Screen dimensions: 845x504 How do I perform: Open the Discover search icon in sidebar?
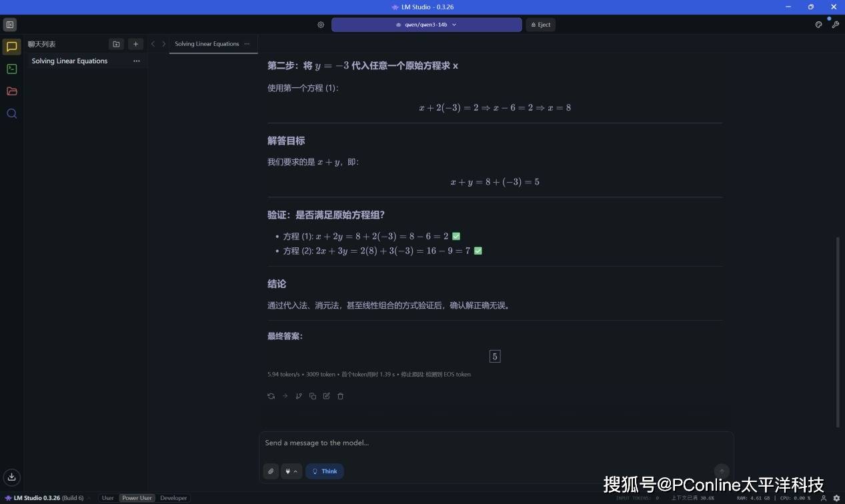11,113
